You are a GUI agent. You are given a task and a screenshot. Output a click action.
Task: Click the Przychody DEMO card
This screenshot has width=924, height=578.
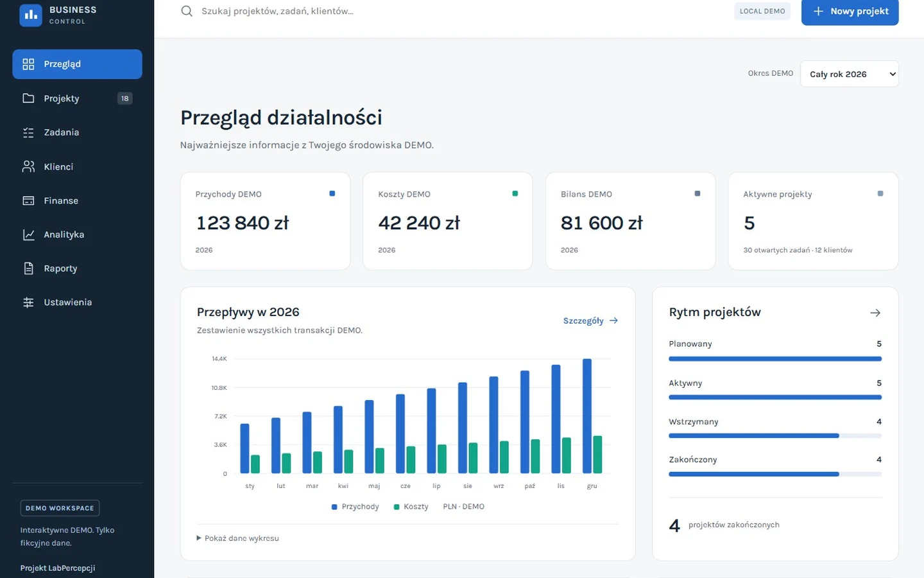click(265, 221)
